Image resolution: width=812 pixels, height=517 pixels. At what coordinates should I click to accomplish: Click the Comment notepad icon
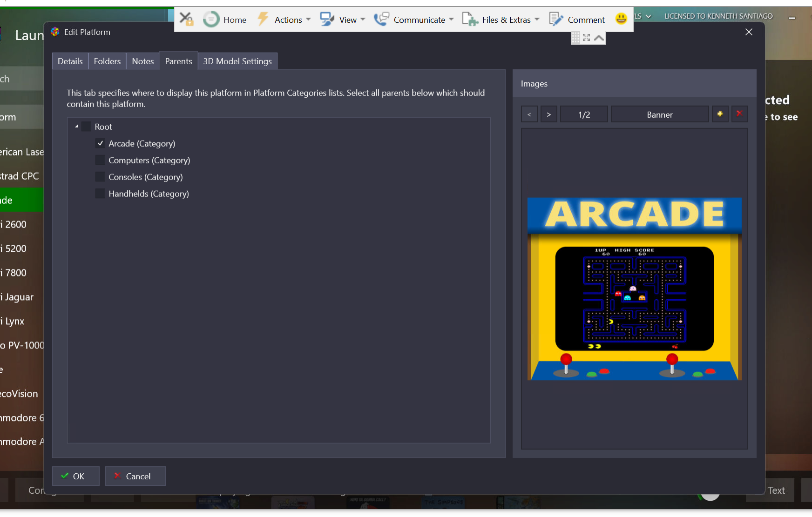click(x=556, y=19)
